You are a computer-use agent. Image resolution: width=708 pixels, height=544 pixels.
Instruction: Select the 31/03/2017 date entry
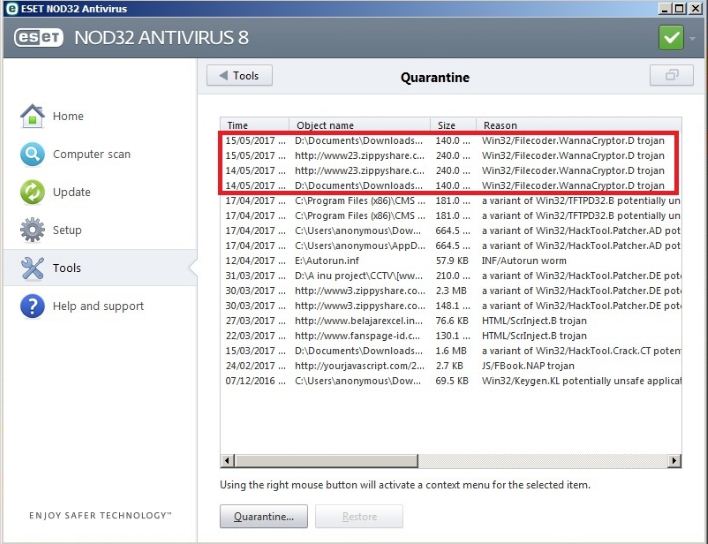[x=255, y=275]
